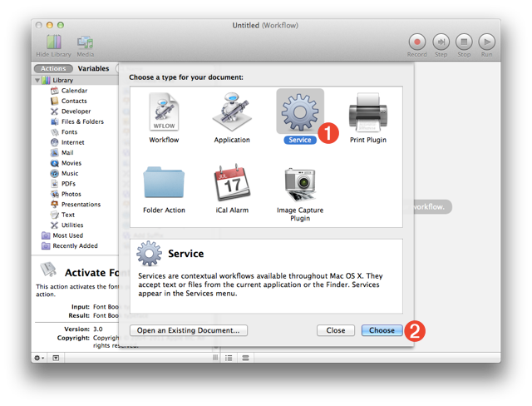Show the log list view button
The height and width of the screenshot is (406, 532).
pyautogui.click(x=229, y=358)
